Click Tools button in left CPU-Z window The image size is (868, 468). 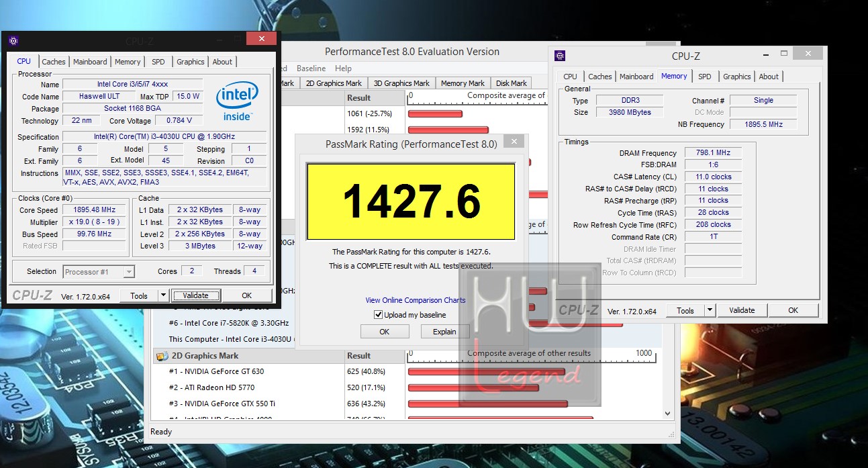(x=139, y=295)
